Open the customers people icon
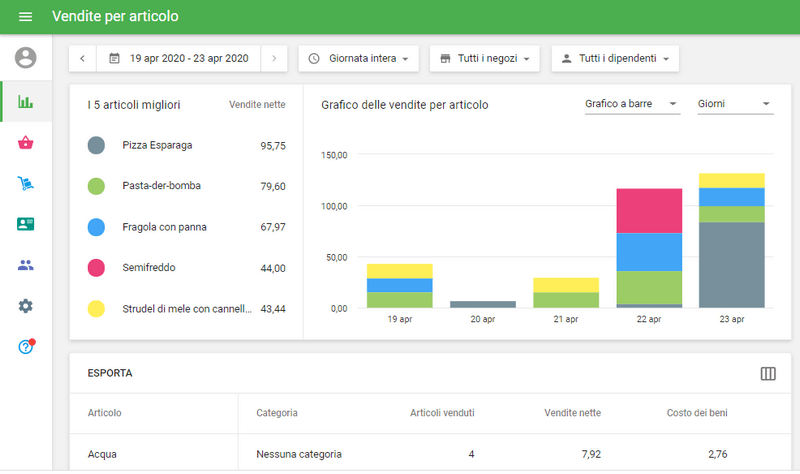 [26, 265]
